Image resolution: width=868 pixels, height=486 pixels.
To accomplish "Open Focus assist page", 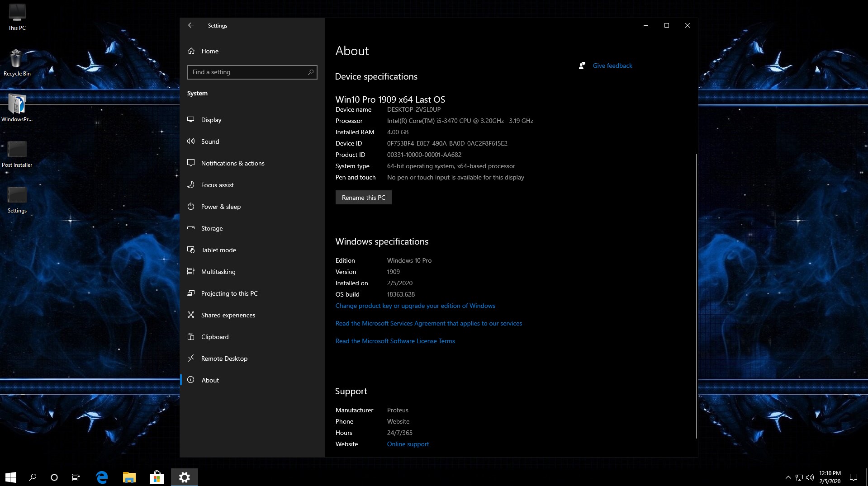I will [x=252, y=185].
